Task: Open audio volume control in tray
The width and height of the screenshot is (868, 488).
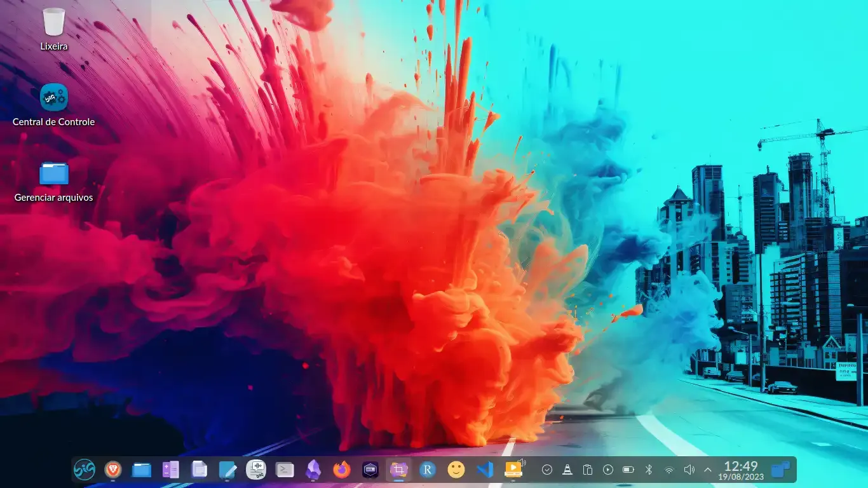Action: point(689,470)
